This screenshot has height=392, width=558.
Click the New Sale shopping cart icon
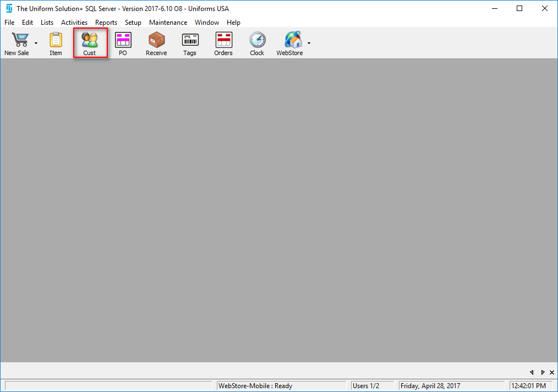(19, 40)
